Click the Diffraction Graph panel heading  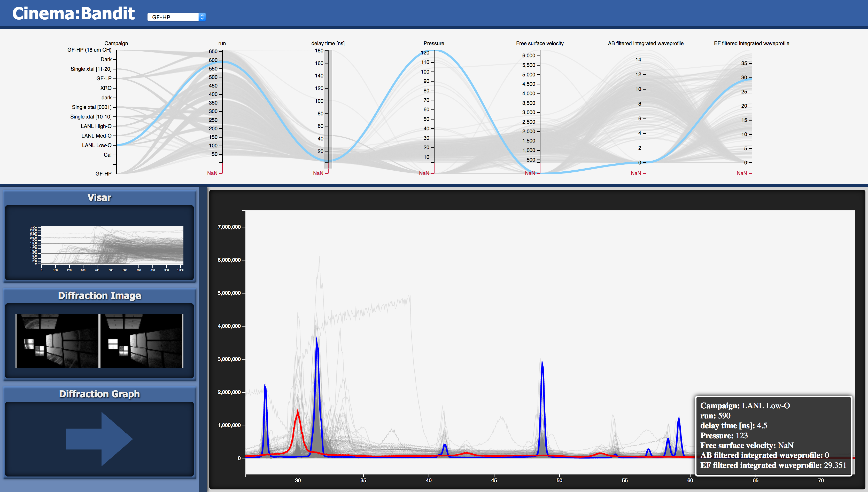tap(99, 394)
